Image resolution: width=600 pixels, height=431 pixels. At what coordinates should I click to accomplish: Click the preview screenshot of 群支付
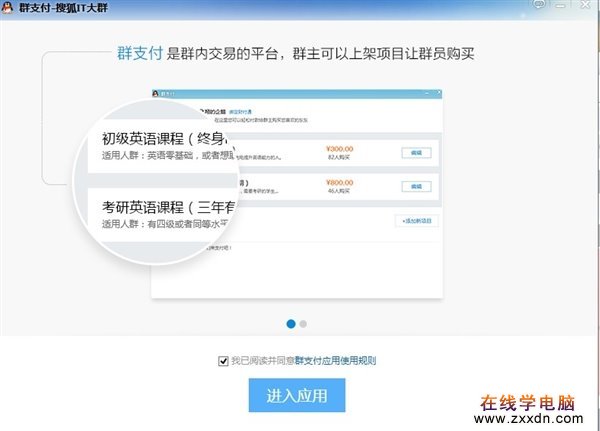pos(297,194)
